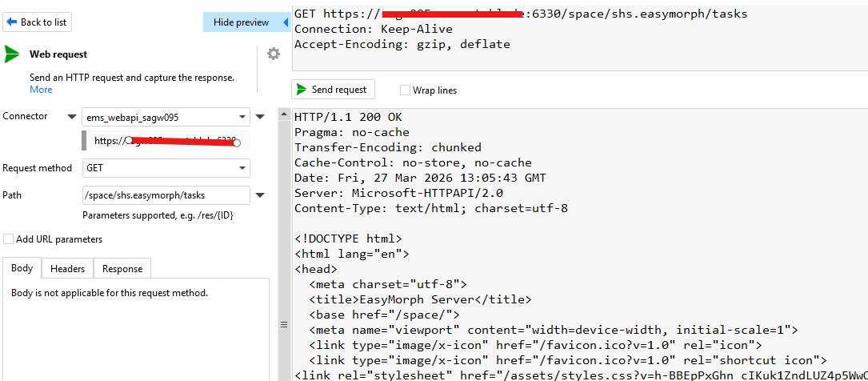Expand the arrow right of connector box
The image size is (868, 381).
[259, 118]
